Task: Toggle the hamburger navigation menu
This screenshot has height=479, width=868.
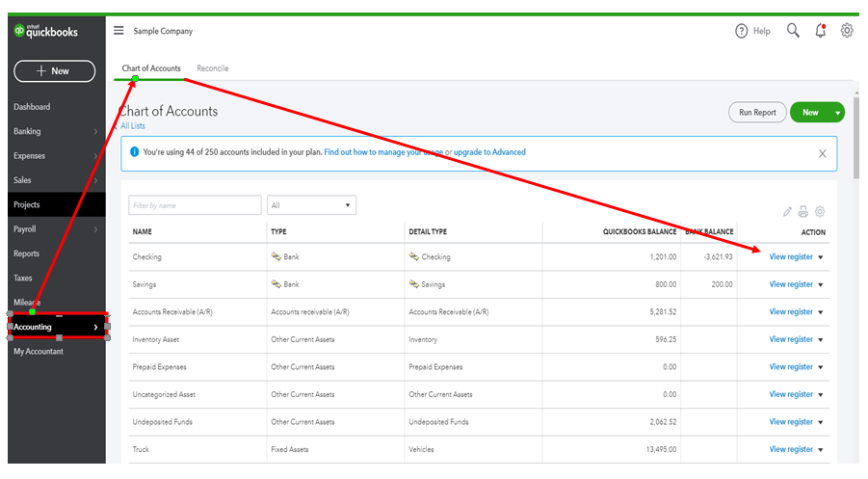Action: tap(118, 31)
